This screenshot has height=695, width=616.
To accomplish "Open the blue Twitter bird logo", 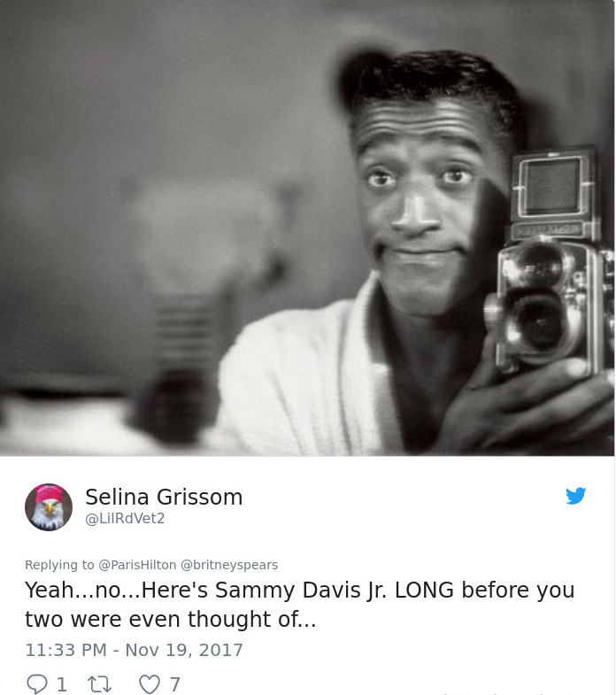I will pos(575,496).
